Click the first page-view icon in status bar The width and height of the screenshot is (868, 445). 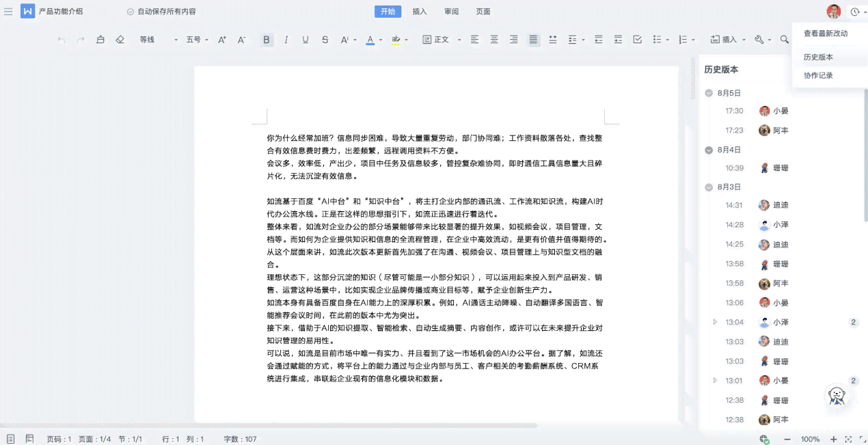coord(10,439)
